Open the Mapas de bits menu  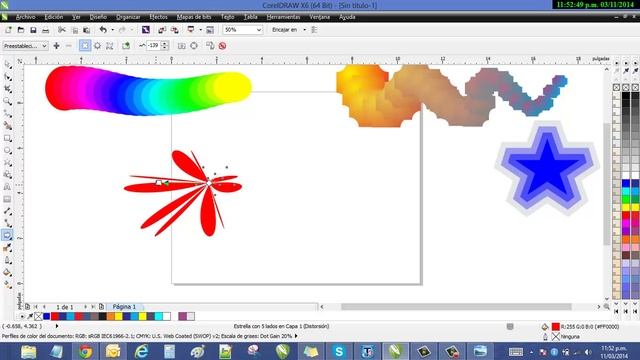[194, 17]
